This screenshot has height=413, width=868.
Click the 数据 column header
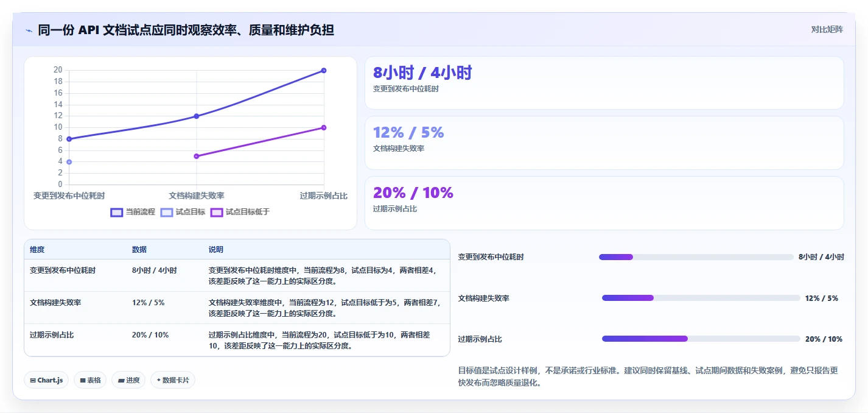139,250
